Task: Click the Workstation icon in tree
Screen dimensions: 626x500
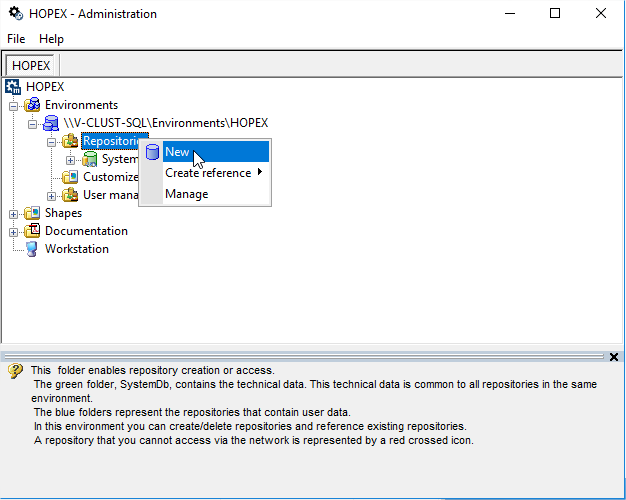Action: tap(33, 249)
